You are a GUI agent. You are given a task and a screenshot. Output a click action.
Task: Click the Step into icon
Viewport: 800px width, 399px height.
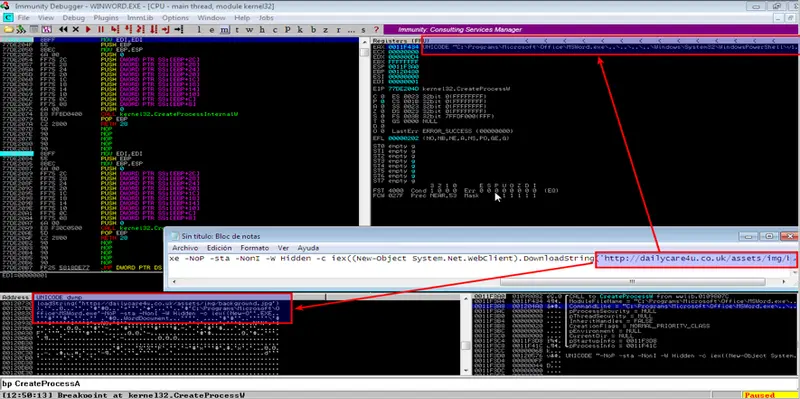click(x=115, y=30)
